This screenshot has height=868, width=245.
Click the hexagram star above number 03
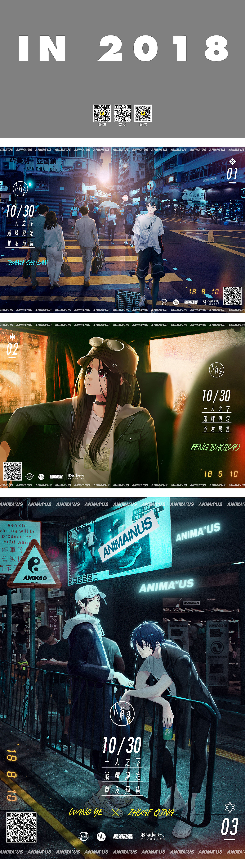230,807
